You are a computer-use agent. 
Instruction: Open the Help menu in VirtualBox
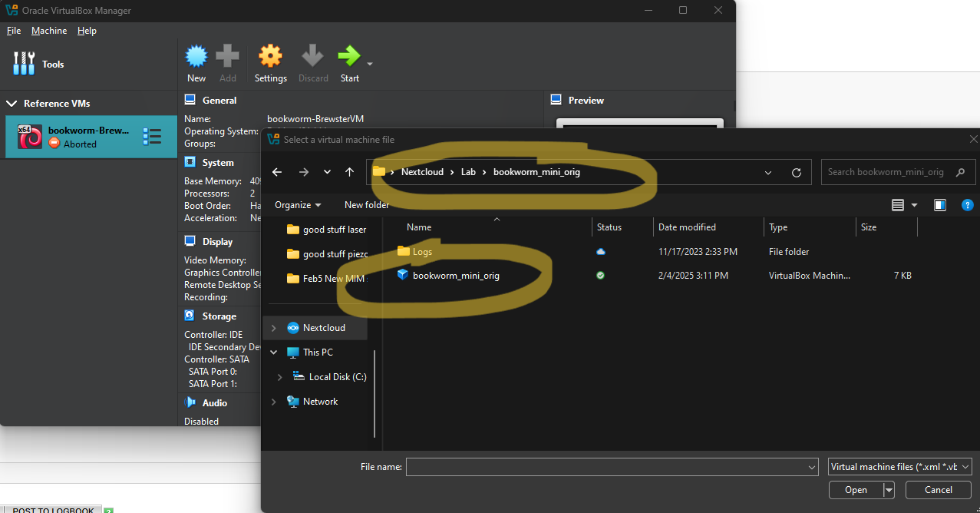click(87, 31)
